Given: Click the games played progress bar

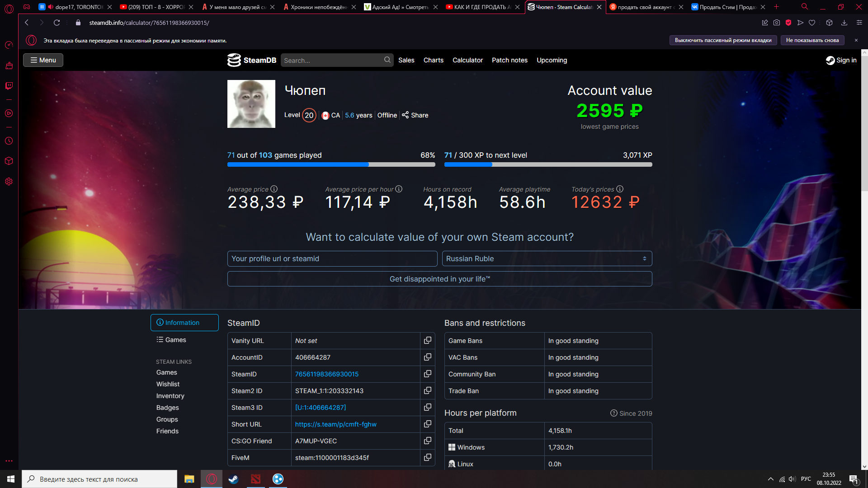Looking at the screenshot, I should [331, 165].
